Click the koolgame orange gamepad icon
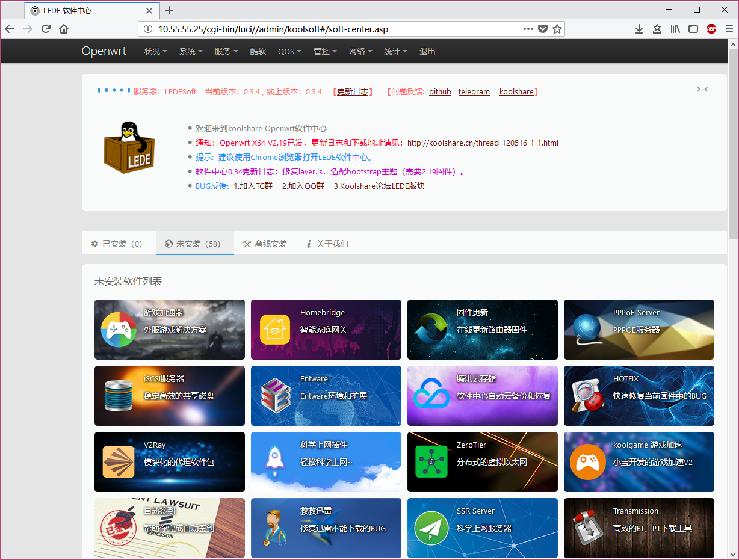739x560 pixels. tap(588, 462)
